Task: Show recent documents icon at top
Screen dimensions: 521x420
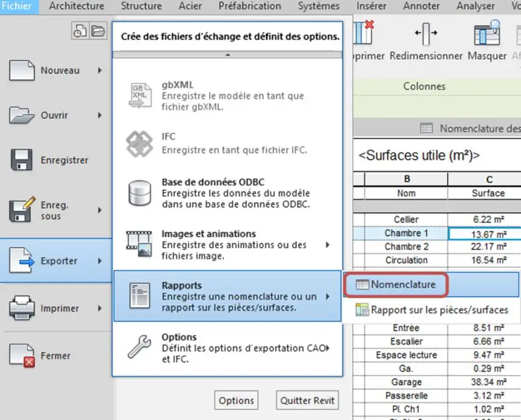Action: (x=80, y=31)
